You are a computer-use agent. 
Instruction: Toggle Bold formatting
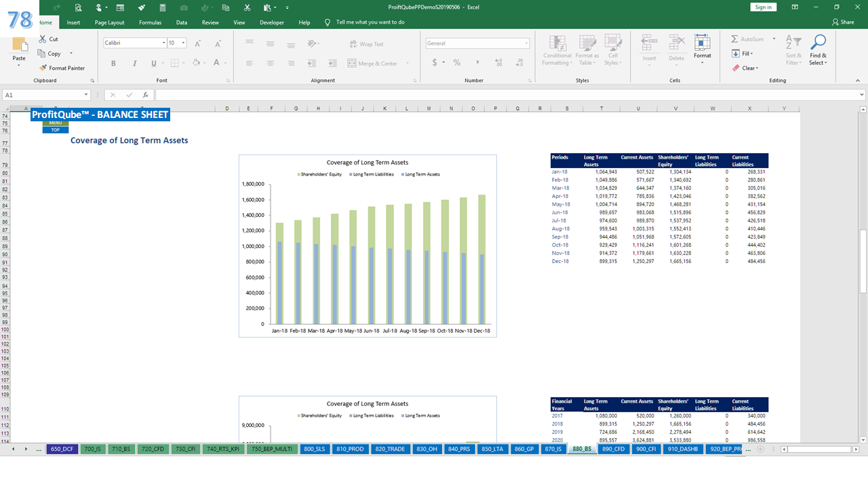pyautogui.click(x=113, y=63)
